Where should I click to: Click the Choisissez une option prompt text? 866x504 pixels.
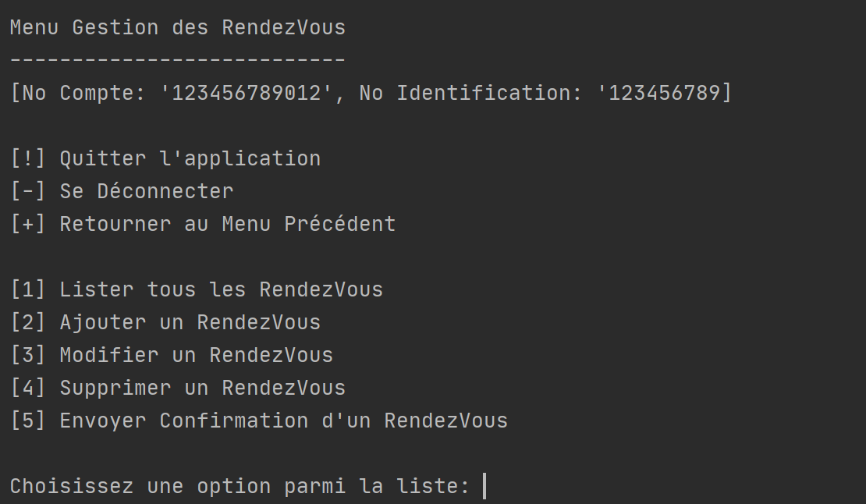pyautogui.click(x=240, y=486)
